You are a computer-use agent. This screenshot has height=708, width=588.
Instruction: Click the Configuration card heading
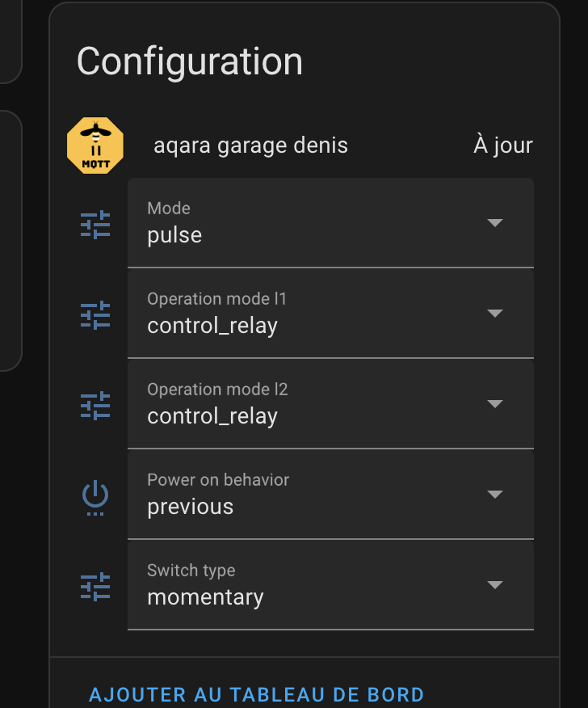point(190,62)
